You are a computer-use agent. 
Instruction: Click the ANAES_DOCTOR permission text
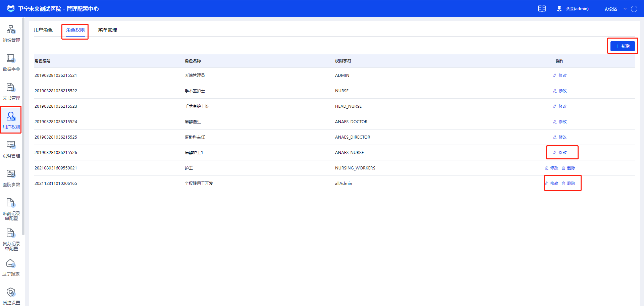point(351,122)
